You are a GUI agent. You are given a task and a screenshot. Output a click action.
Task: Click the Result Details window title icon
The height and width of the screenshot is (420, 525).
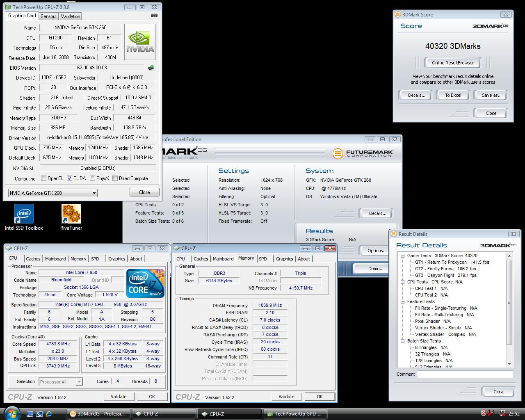tap(394, 234)
